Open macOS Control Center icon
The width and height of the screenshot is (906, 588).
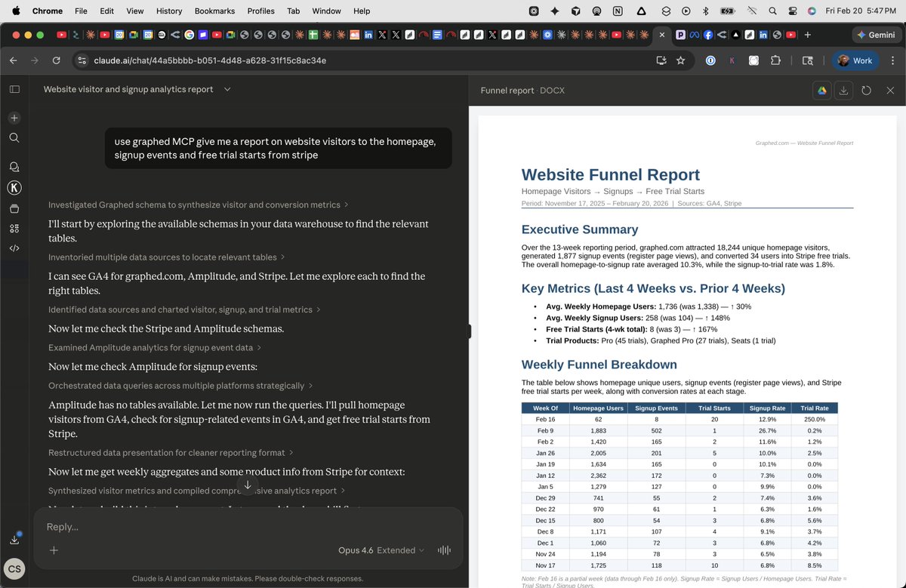tap(792, 11)
